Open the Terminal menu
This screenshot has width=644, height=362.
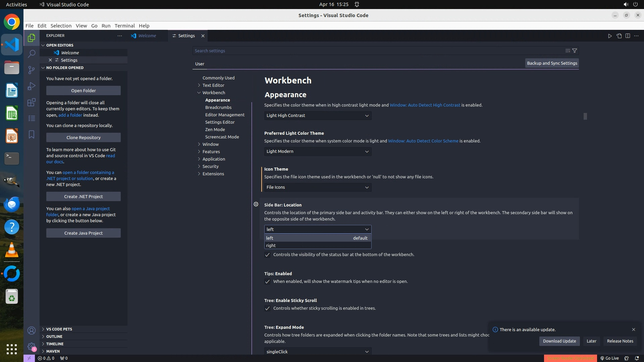(124, 26)
